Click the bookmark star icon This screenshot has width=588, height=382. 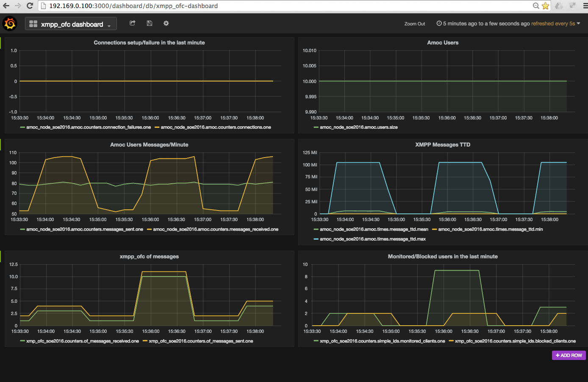(x=546, y=6)
